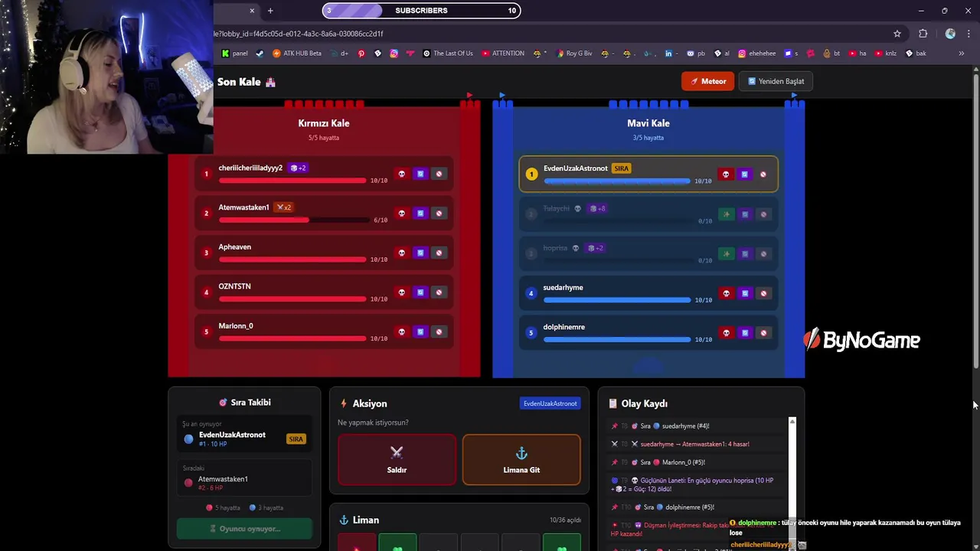Click the EvdenUzakAstronot 10/10 HP bar
980x551 pixels.
pyautogui.click(x=617, y=181)
